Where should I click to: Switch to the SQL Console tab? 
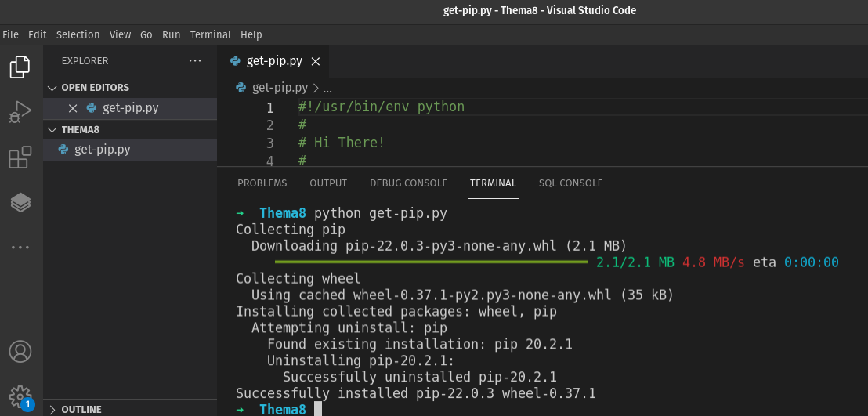570,183
